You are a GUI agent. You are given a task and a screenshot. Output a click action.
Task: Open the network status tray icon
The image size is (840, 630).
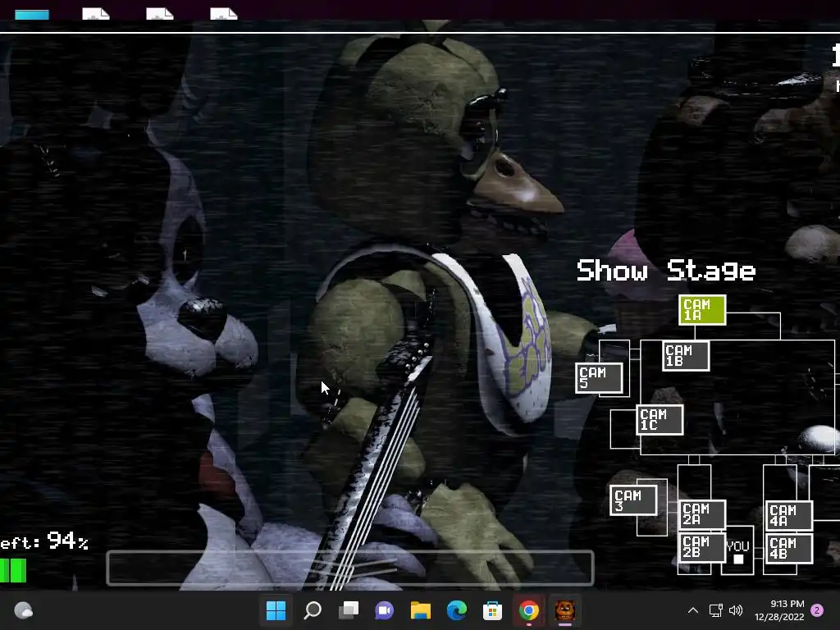click(x=715, y=610)
